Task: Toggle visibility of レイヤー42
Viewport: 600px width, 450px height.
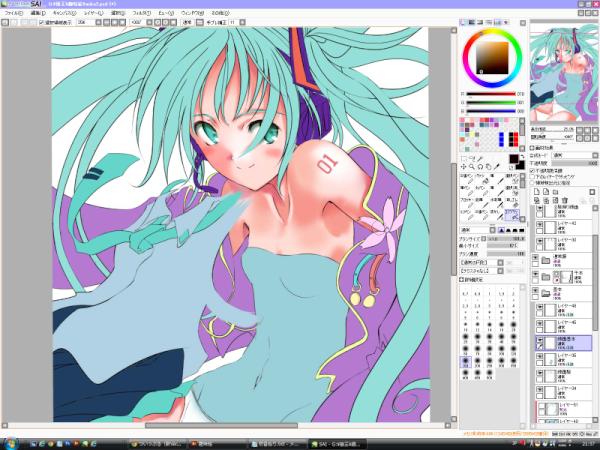Action: tap(540, 225)
